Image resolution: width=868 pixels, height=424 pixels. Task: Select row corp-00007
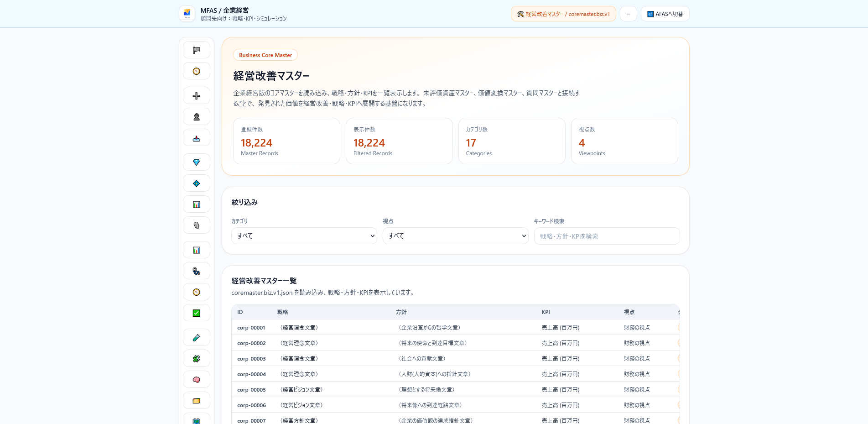tap(456, 419)
